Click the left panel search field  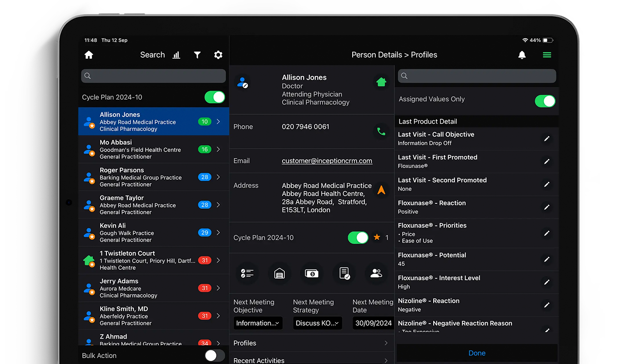153,76
